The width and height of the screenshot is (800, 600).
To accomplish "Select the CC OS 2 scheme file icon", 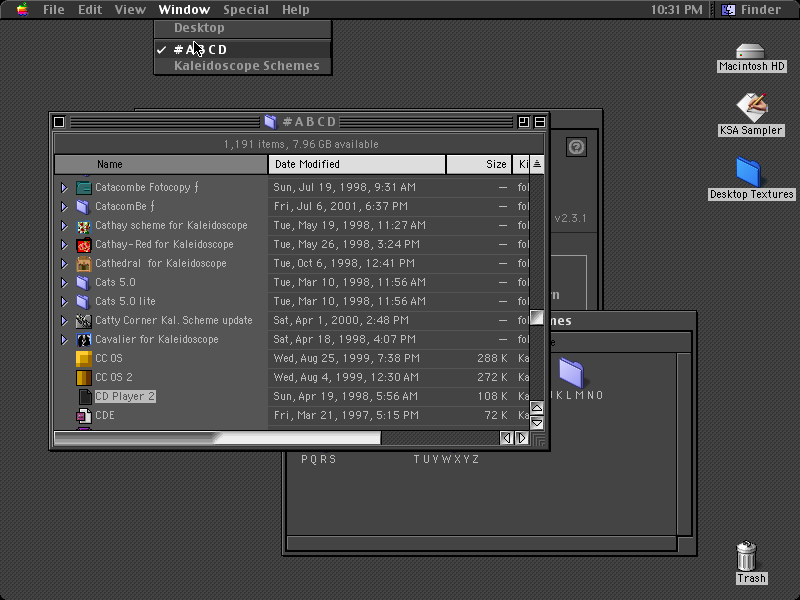I will tap(84, 378).
